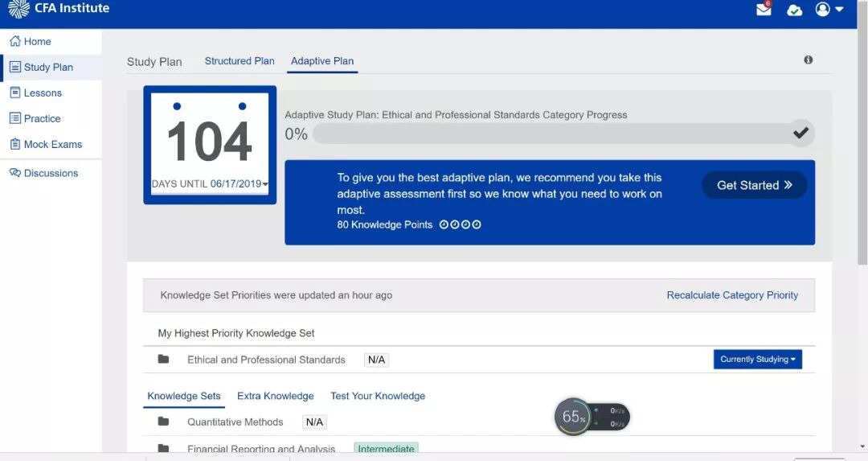This screenshot has width=868, height=461.
Task: Click the knowledge points clock icons
Action: click(460, 224)
